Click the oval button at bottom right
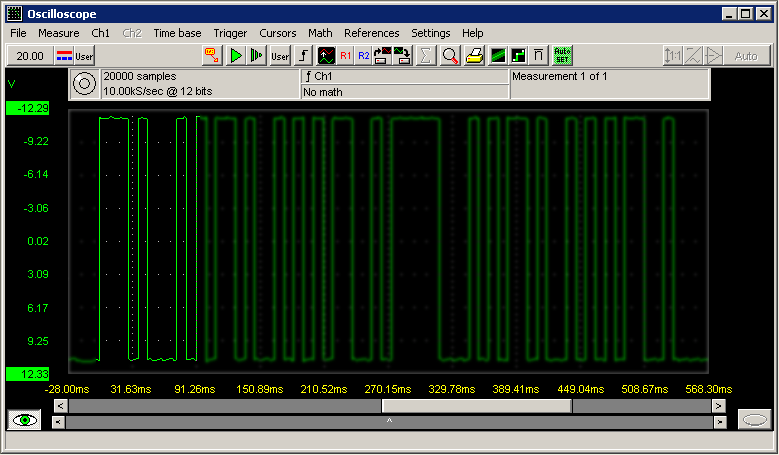Viewport: 779px width, 455px height. (754, 420)
